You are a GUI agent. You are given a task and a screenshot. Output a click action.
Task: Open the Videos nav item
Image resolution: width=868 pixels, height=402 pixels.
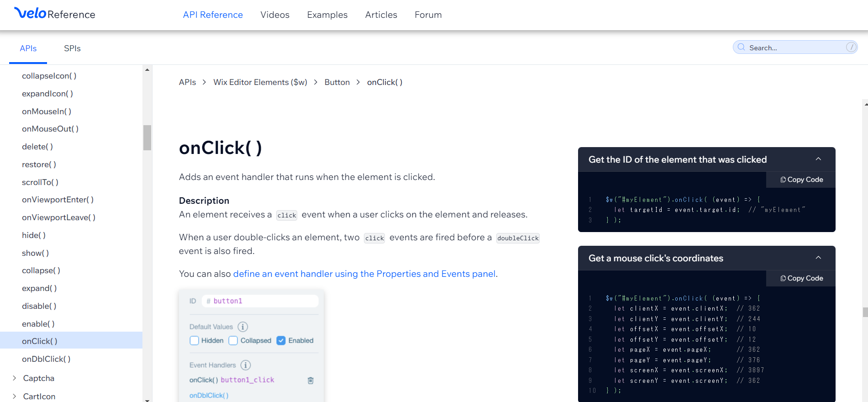[x=275, y=15]
